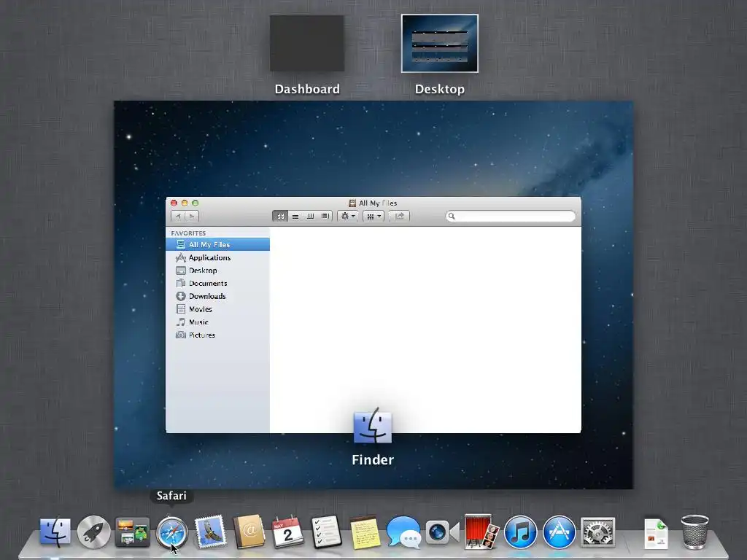747x560 pixels.
Task: Launch FaceTime camera icon in Dock
Action: pyautogui.click(x=443, y=532)
